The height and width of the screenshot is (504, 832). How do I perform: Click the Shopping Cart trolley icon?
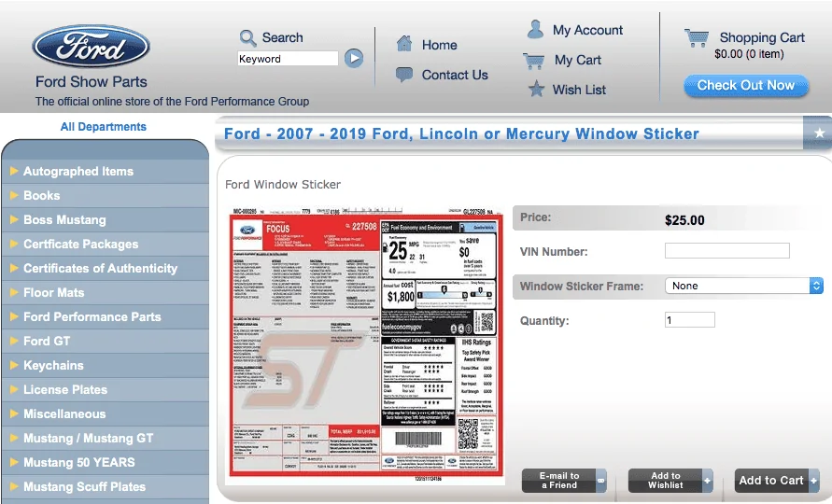[697, 37]
